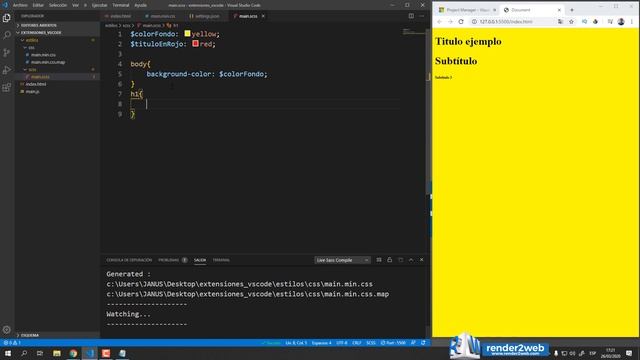
Task: Open main.js in the explorer tree
Action: click(x=33, y=91)
